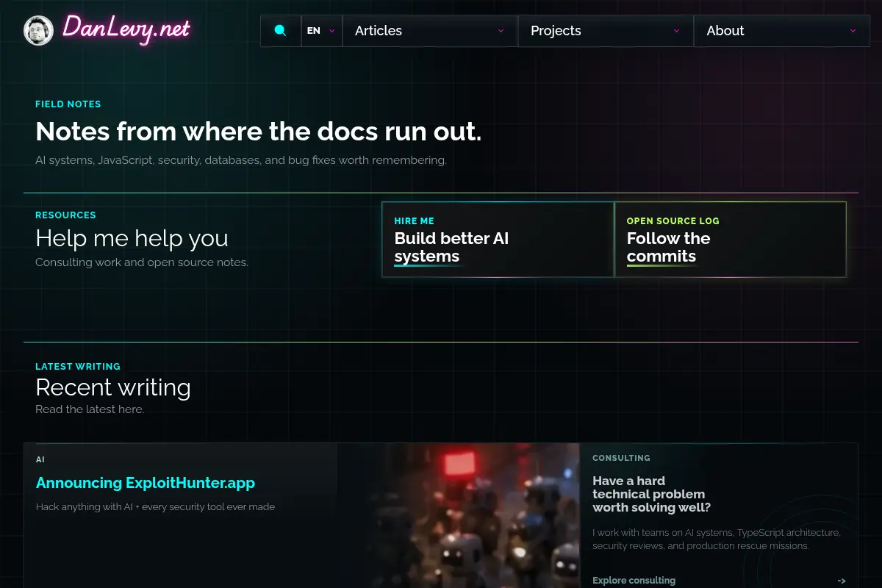Click the arrow icon beside Explore consulting
882x588 pixels.
point(842,581)
